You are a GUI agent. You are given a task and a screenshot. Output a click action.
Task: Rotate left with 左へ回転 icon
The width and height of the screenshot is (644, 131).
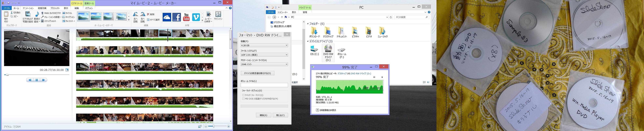136,17
